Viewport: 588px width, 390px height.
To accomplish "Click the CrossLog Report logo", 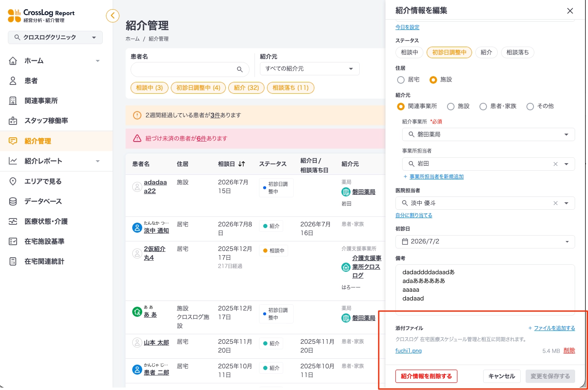I will click(x=41, y=16).
